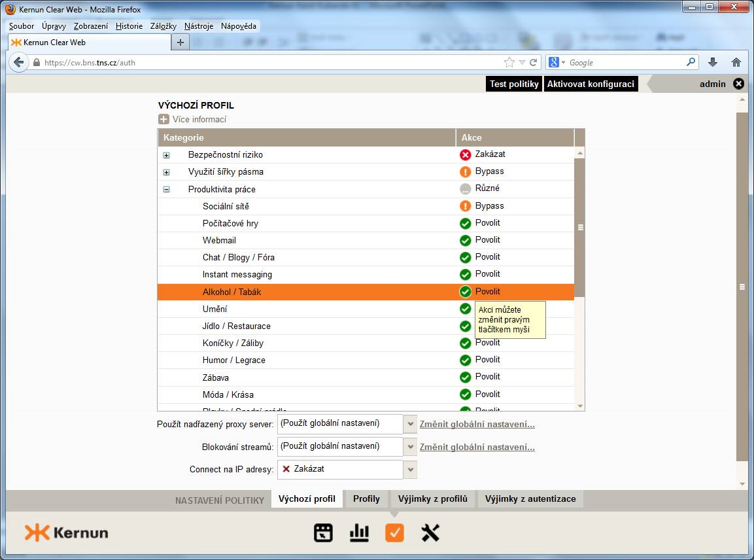The height and width of the screenshot is (560, 754).
Task: Click the category table scroll down arrow
Action: (x=580, y=406)
